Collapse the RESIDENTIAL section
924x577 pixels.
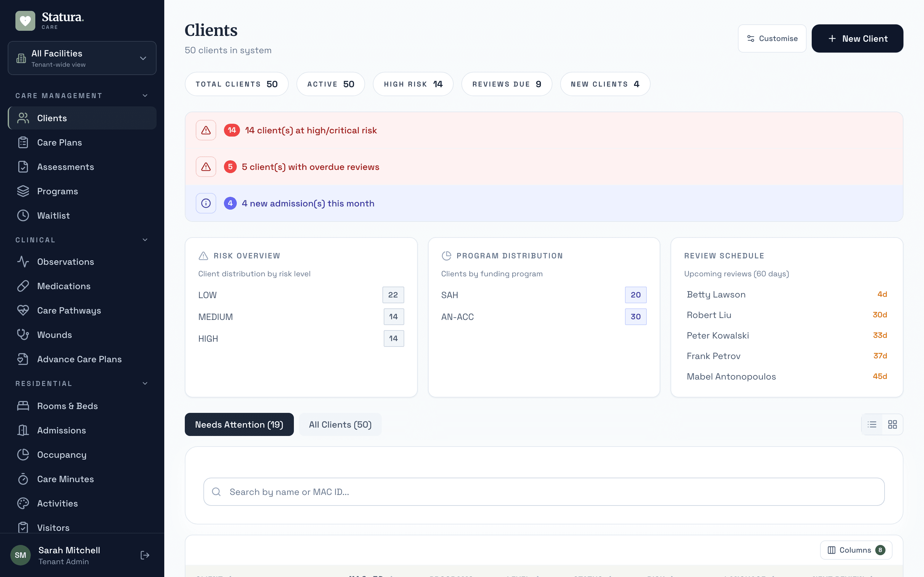click(145, 383)
